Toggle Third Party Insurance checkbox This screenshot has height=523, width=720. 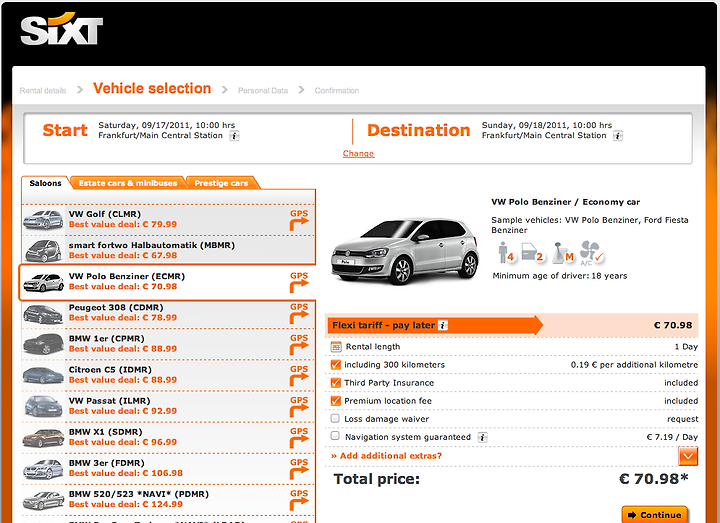click(x=336, y=383)
